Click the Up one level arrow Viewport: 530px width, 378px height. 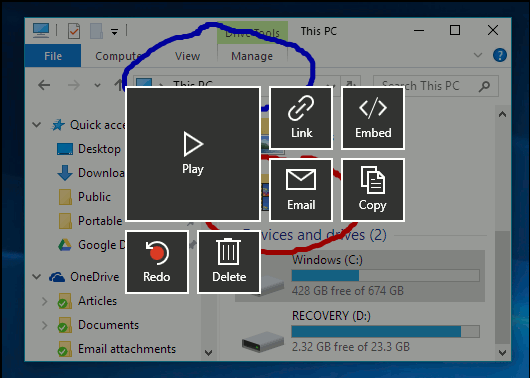tap(118, 85)
